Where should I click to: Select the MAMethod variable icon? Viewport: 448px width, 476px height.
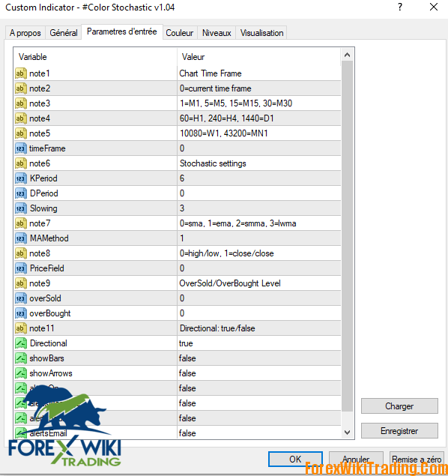(x=21, y=238)
